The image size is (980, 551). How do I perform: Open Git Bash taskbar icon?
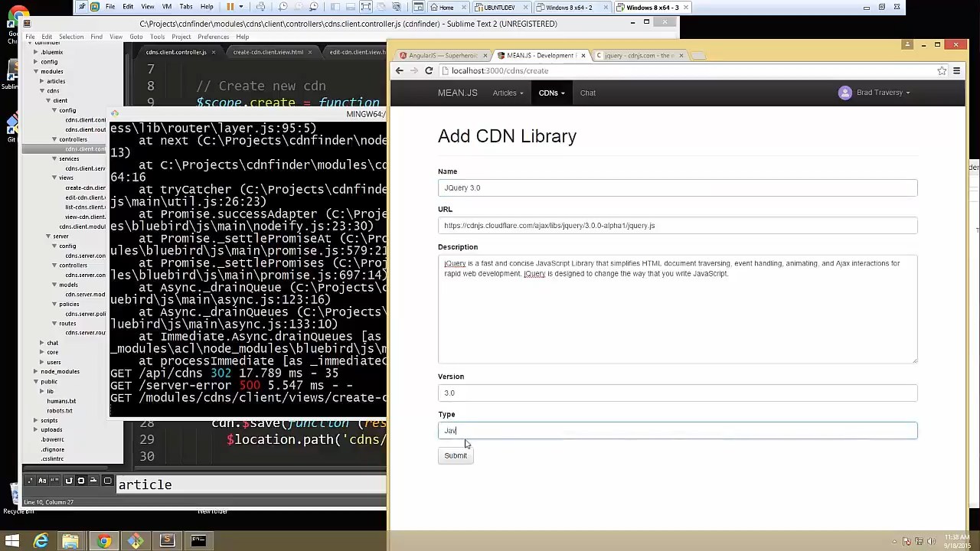(x=136, y=541)
